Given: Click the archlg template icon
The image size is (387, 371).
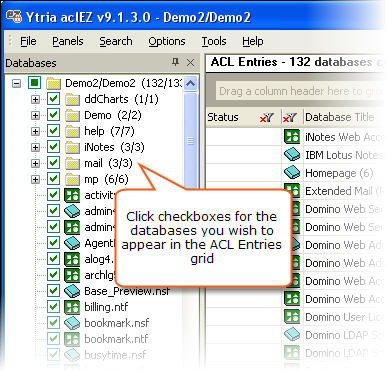Looking at the screenshot, I should point(72,275).
